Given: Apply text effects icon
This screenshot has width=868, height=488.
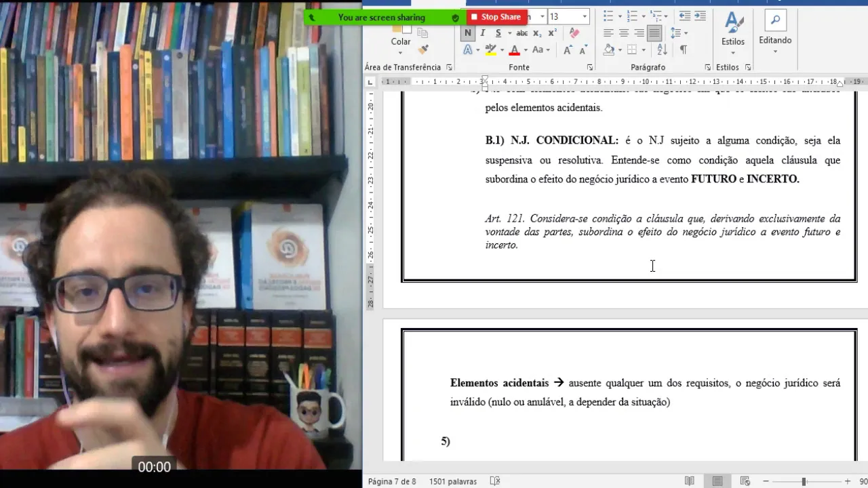Looking at the screenshot, I should tap(467, 50).
